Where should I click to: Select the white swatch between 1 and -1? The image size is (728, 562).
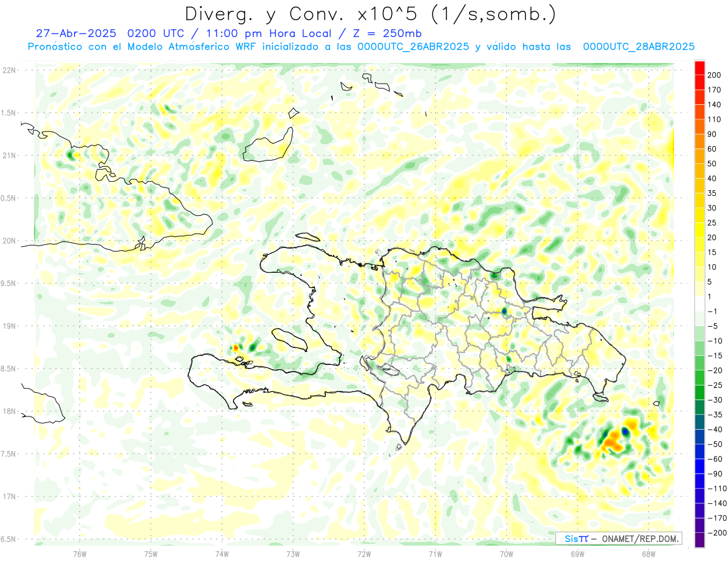coord(700,304)
